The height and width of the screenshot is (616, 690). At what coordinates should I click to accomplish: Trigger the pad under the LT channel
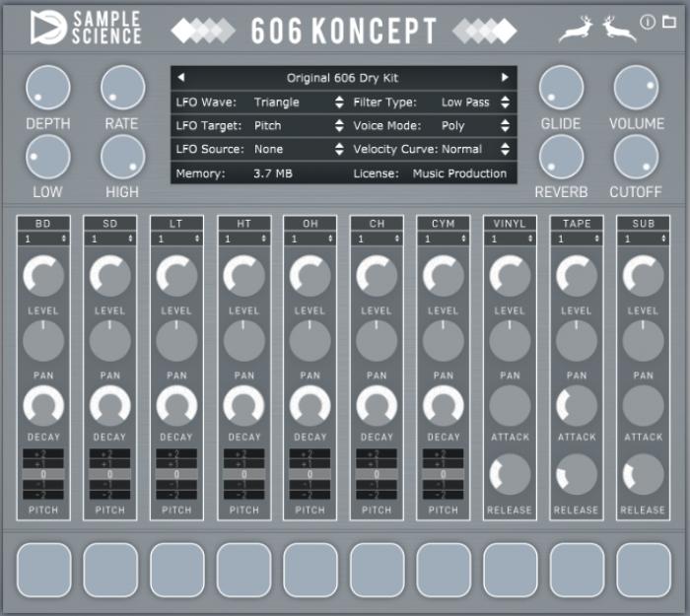(177, 571)
